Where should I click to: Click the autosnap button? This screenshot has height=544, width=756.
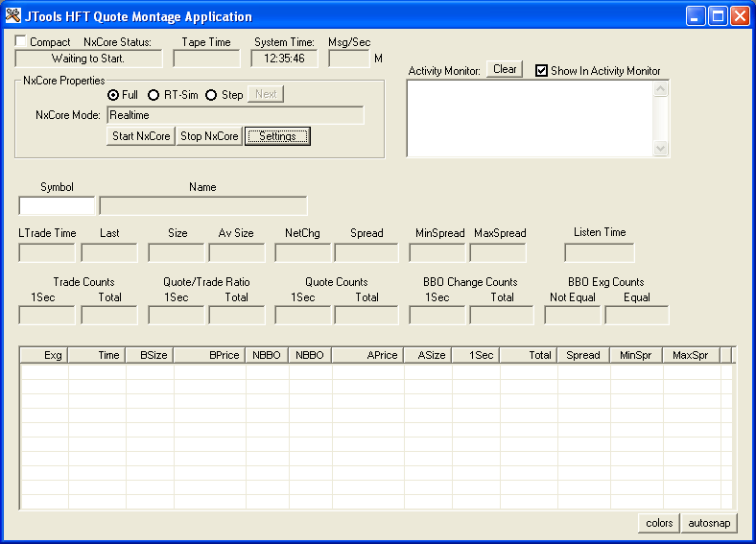[709, 523]
